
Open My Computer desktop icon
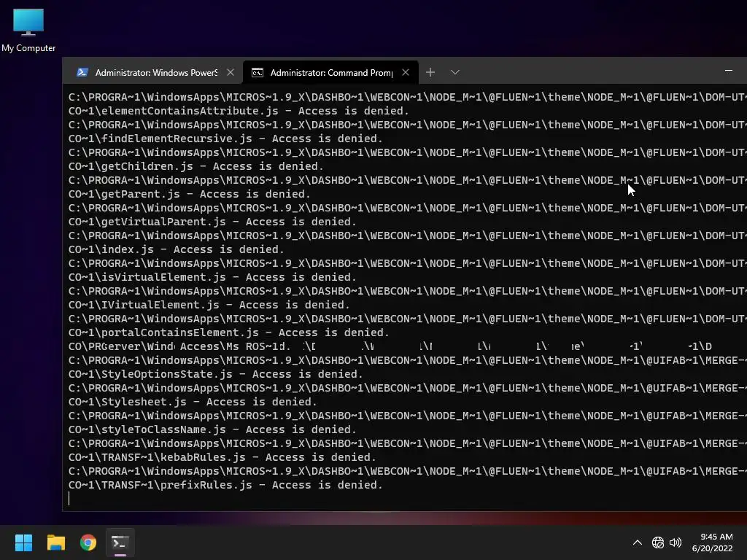tap(28, 31)
